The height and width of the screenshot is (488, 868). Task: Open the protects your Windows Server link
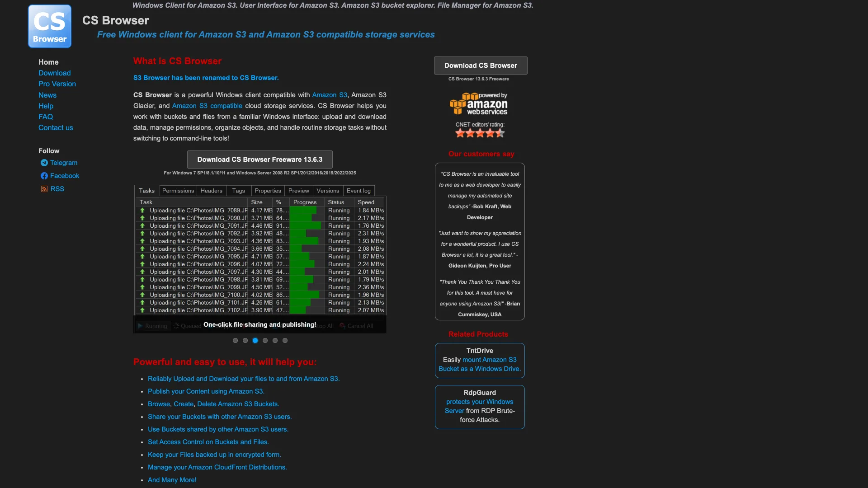click(479, 406)
